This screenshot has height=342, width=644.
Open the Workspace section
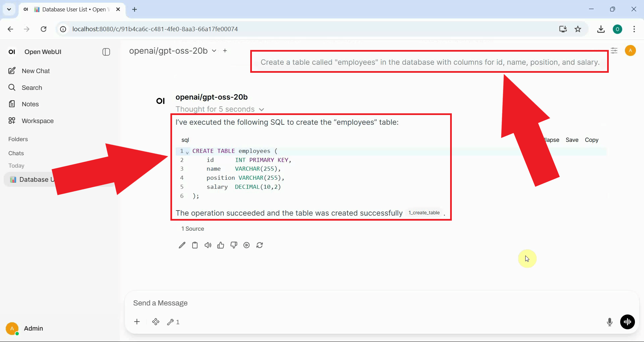[x=31, y=121]
